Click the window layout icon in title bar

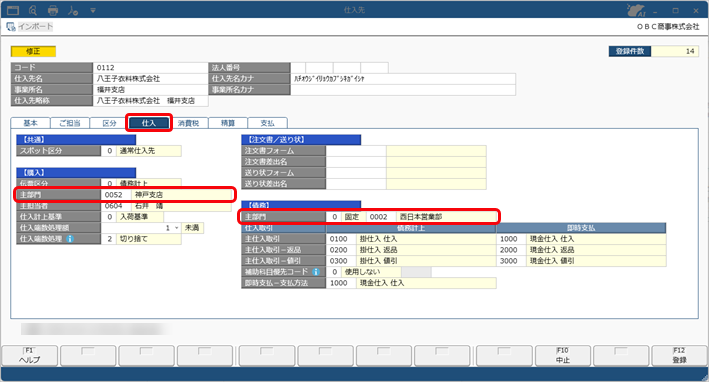(x=13, y=10)
